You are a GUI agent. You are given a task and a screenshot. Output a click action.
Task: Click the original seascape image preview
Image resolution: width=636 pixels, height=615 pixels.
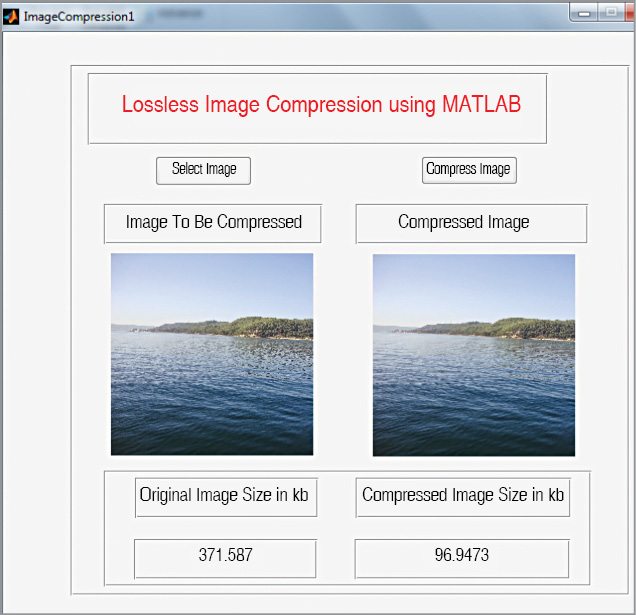pyautogui.click(x=212, y=354)
